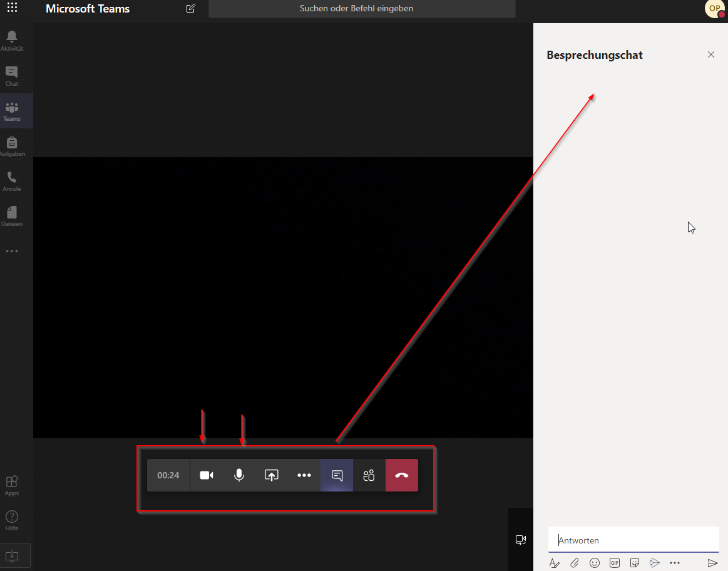The width and height of the screenshot is (728, 571).
Task: Click the Antworten message input field
Action: tap(633, 540)
